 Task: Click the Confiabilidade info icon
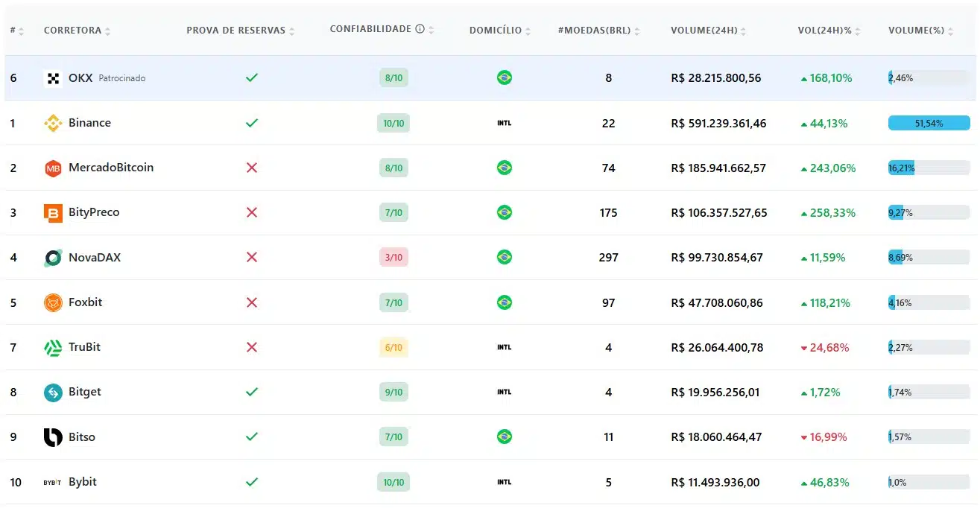pyautogui.click(x=420, y=29)
